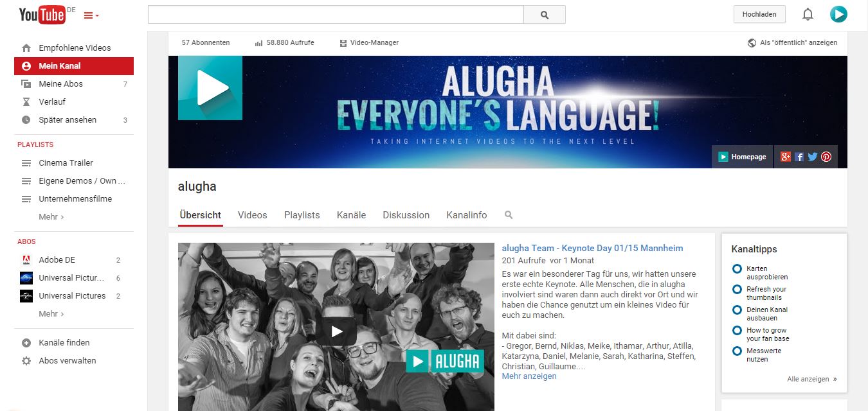Click the alugha channel title
Viewport: 868px width, 411px height.
click(197, 187)
